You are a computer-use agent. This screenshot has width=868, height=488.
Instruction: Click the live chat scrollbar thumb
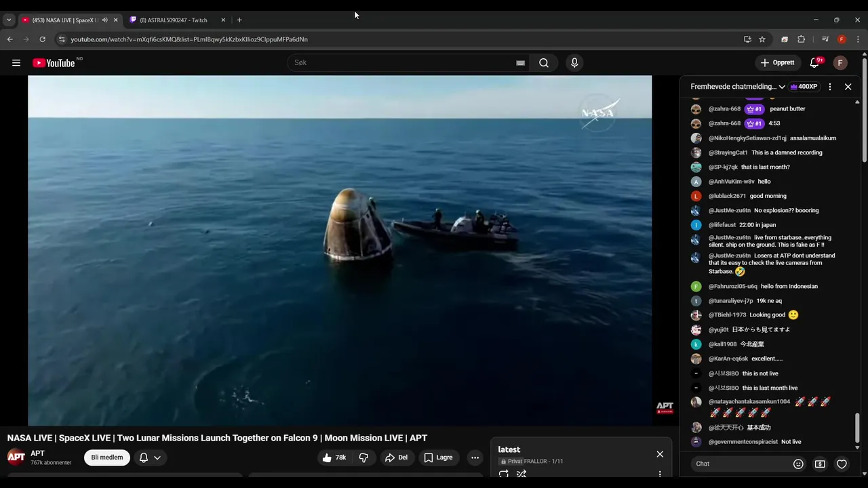[857, 428]
